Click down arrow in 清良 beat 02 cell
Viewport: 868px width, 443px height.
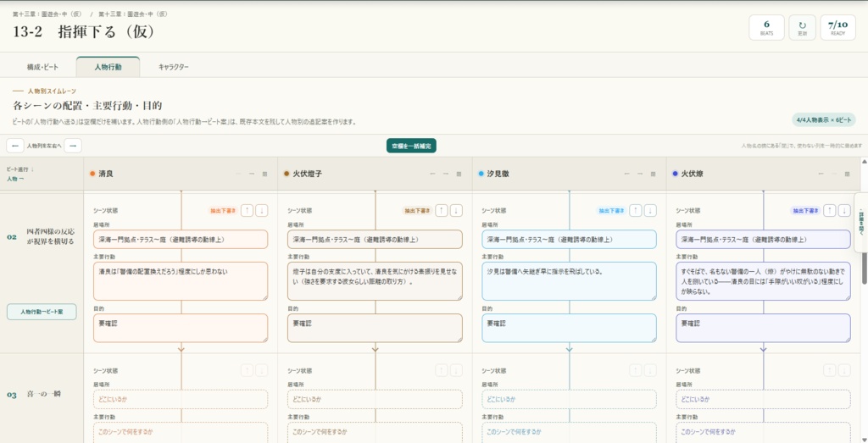[262, 211]
